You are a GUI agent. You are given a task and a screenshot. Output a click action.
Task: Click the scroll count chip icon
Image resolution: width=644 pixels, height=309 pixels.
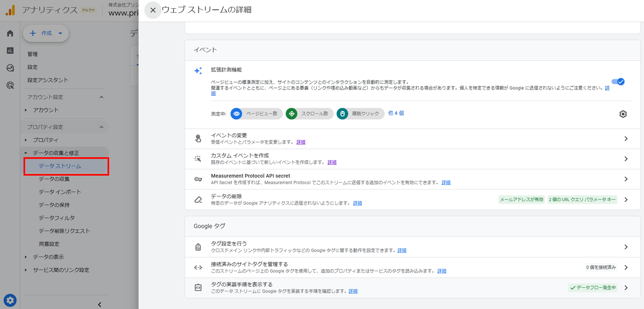pos(292,114)
